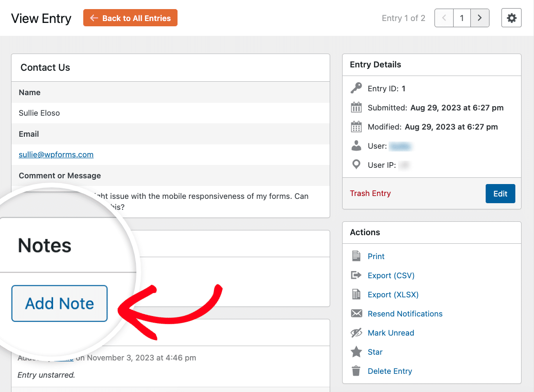Export the entry as XLSX
Screen dimensions: 534x392
(393, 294)
